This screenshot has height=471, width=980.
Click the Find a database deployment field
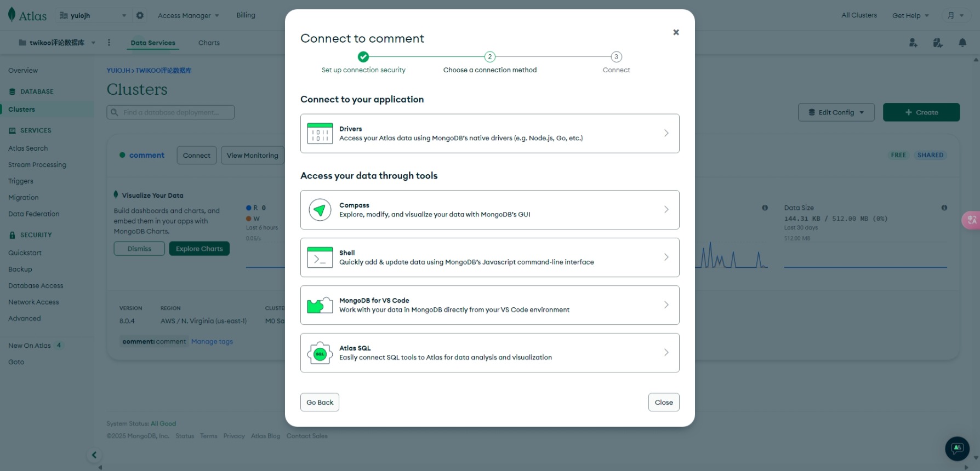pyautogui.click(x=171, y=112)
